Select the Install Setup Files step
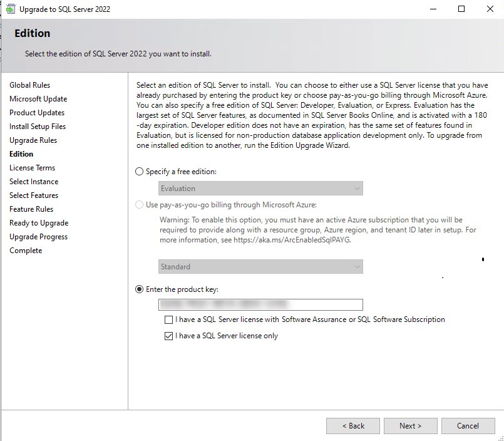Image resolution: width=504 pixels, height=441 pixels. point(38,127)
